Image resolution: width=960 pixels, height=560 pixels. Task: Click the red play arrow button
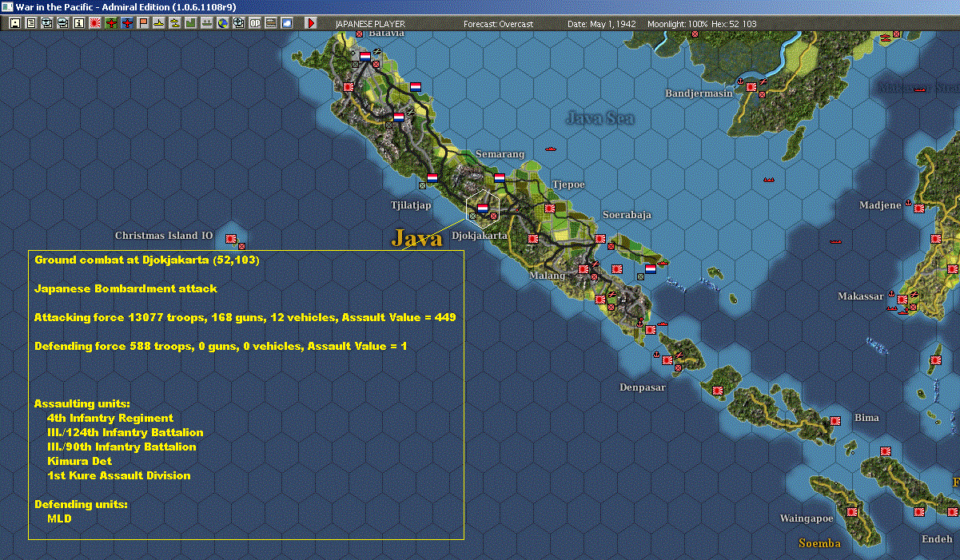311,23
